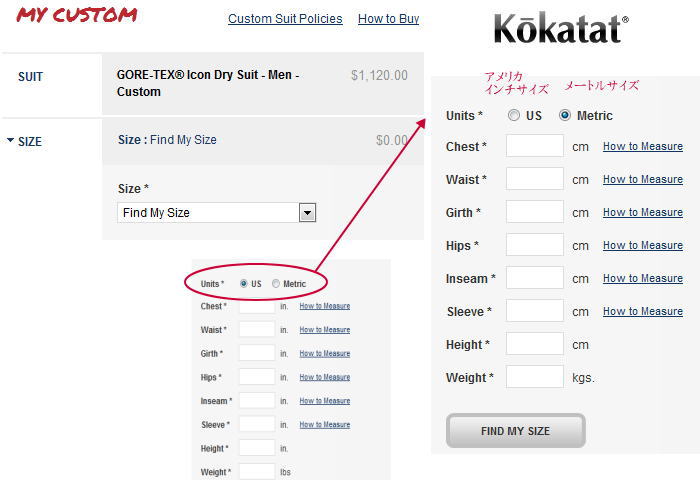Image resolution: width=700 pixels, height=480 pixels.
Task: Click the Kokatat logo
Action: click(561, 28)
